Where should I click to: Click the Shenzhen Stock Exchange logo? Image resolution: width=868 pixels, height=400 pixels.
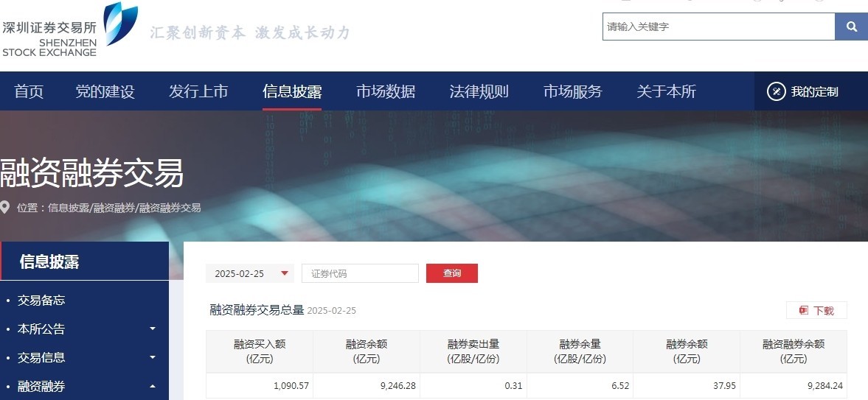pos(69,29)
